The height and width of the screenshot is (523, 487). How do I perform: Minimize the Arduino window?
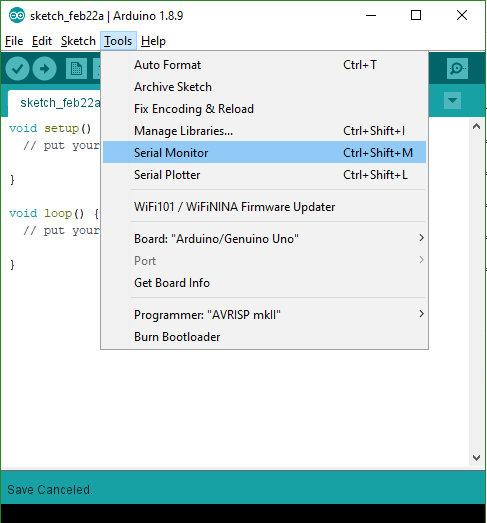click(x=371, y=15)
